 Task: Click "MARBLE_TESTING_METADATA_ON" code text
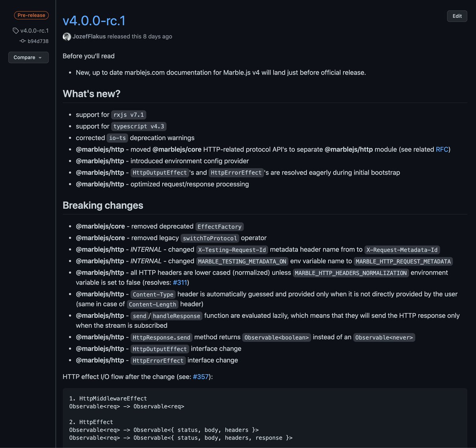242,261
